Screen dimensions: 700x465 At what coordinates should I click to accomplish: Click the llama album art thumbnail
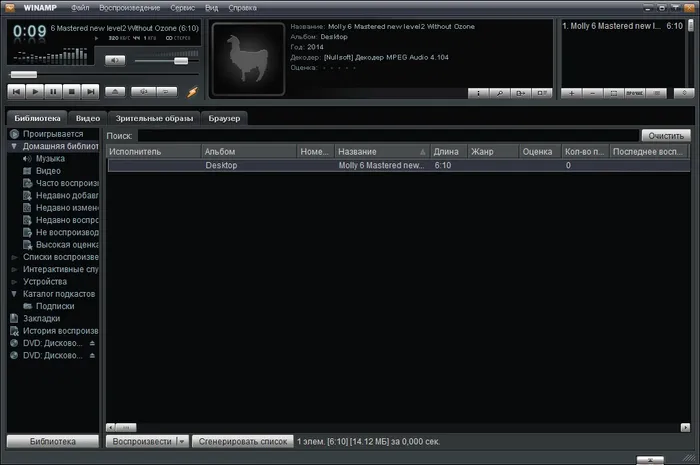[248, 59]
